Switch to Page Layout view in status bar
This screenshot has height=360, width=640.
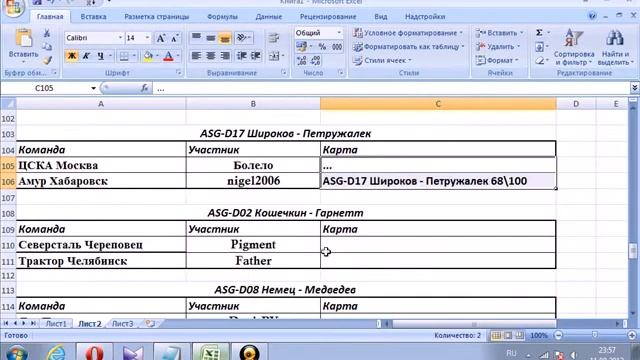pyautogui.click(x=508, y=336)
